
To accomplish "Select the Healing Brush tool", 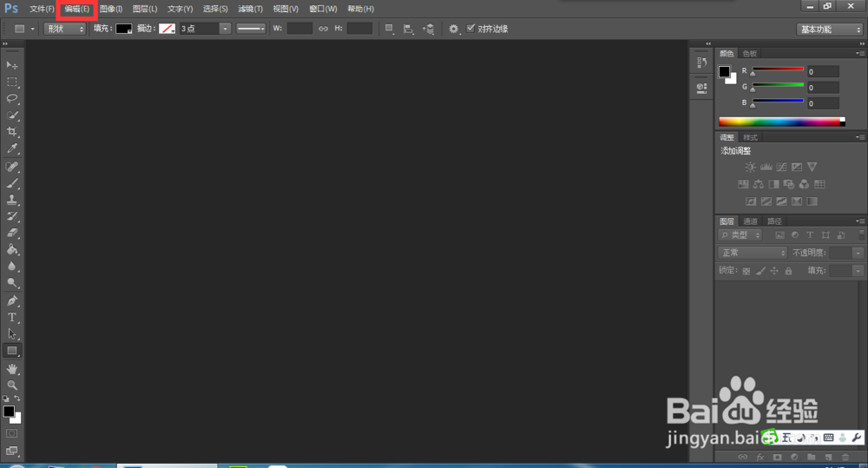I will (11, 167).
